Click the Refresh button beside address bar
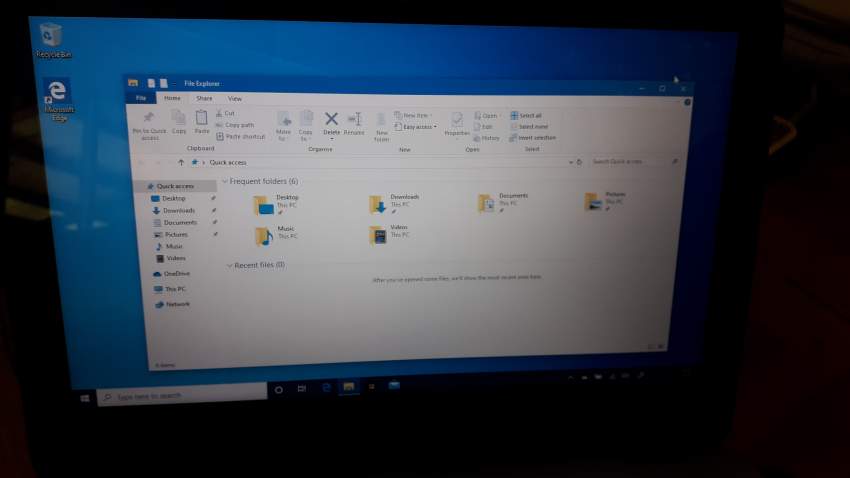Screen dimensions: 850x478 pos(579,162)
